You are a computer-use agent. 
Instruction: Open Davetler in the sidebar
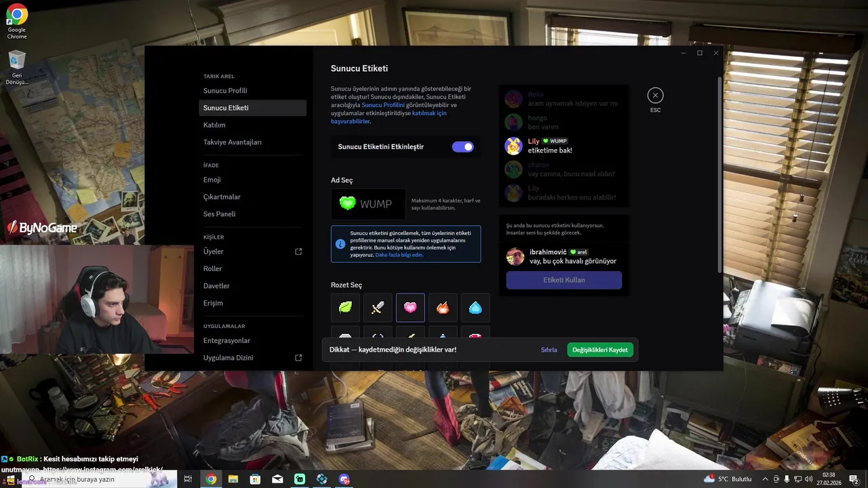252,286
